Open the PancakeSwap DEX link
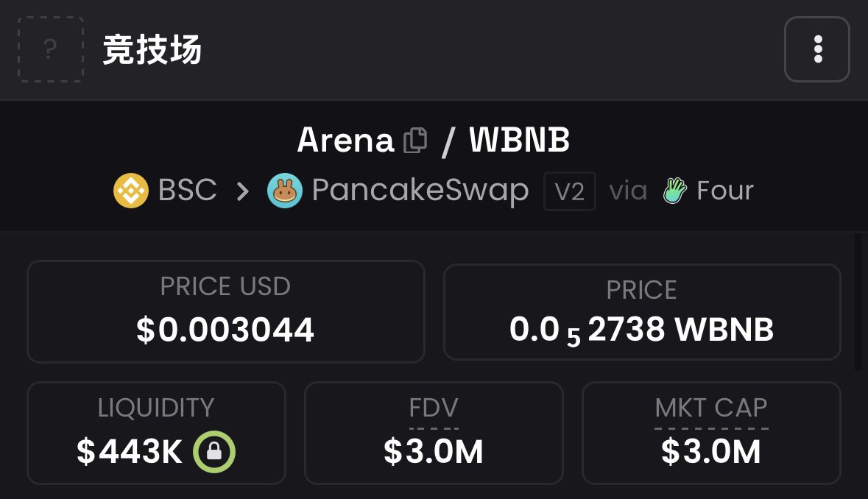The height and width of the screenshot is (499, 868). (x=420, y=191)
